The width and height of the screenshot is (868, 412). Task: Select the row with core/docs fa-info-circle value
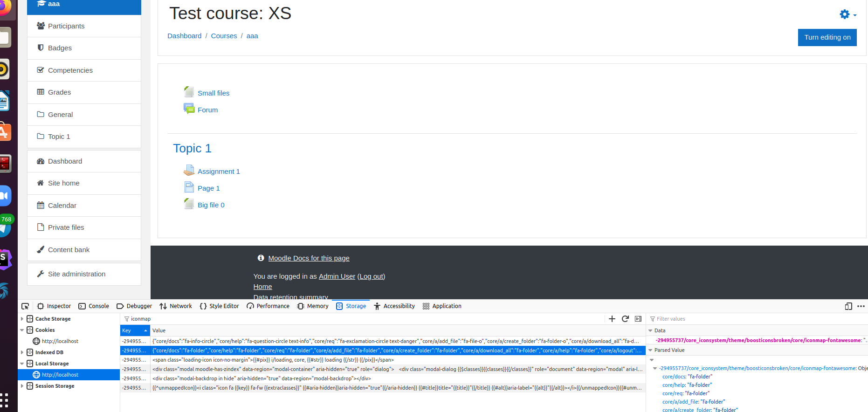click(383, 341)
